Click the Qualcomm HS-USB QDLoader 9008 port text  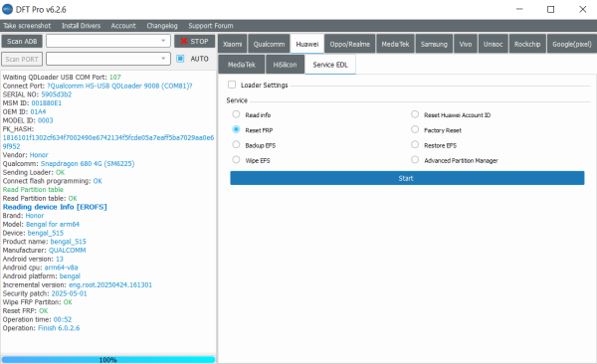pos(119,86)
